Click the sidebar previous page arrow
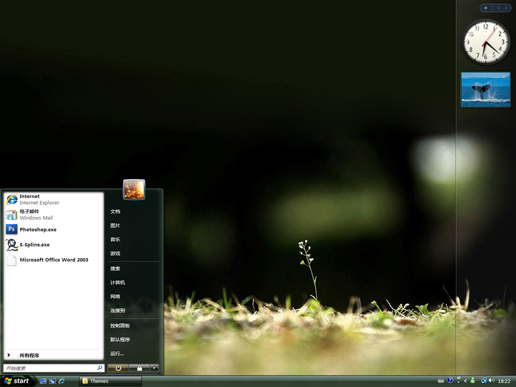 point(498,8)
